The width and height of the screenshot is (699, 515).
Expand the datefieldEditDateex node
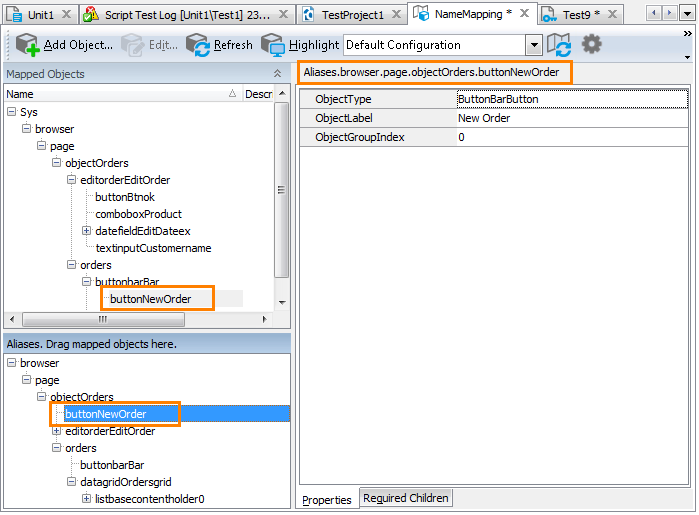coord(86,231)
